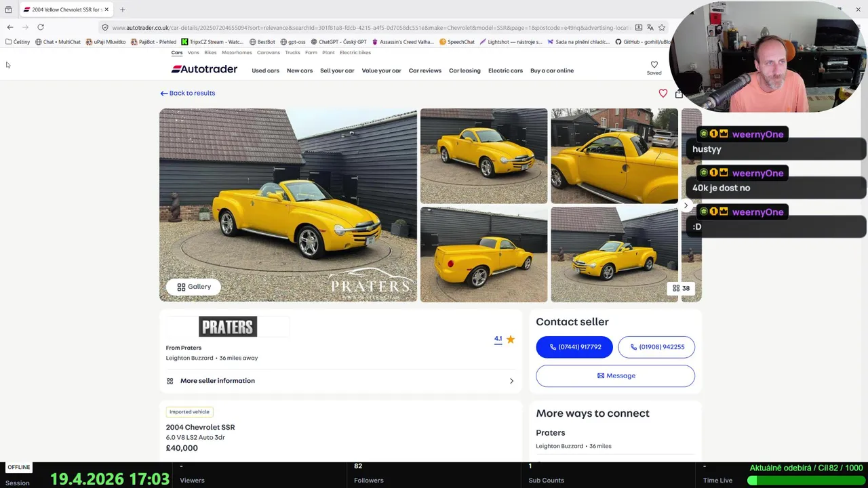Open the GitHub gorhill/uBlock bookmark

coord(643,42)
